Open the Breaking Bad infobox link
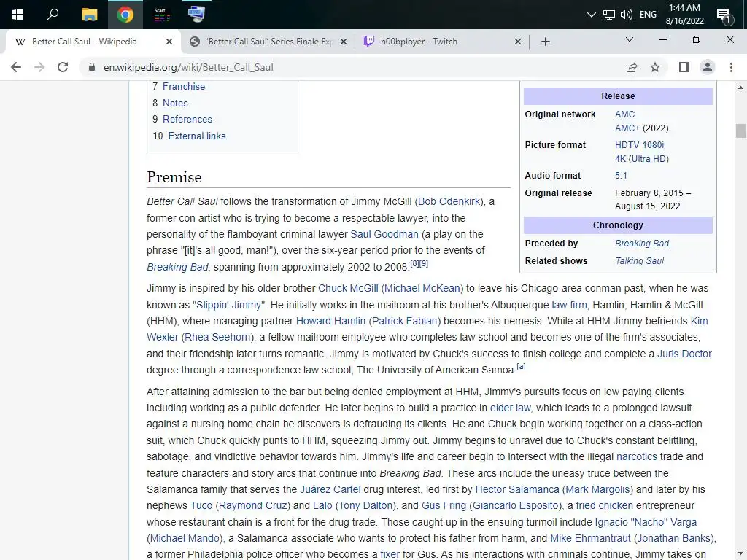The image size is (747, 560). pos(642,244)
